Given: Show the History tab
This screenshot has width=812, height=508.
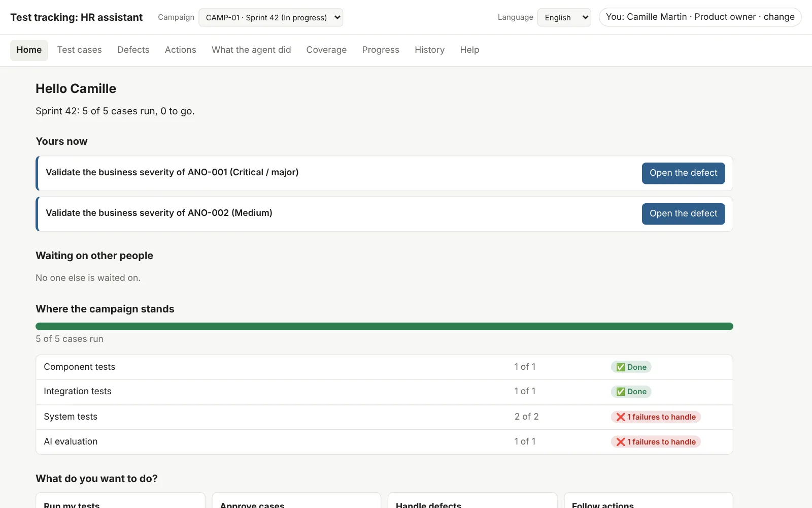Looking at the screenshot, I should [x=429, y=50].
